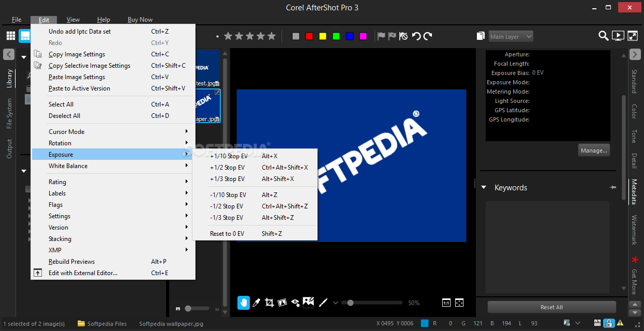
Task: Choose Reset to 0 EV
Action: (254, 234)
